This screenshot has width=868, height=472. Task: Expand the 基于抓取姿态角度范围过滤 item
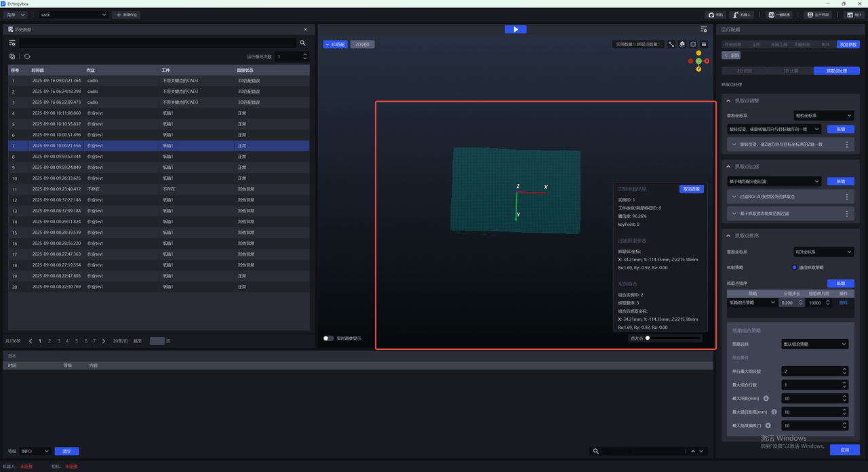(734, 214)
